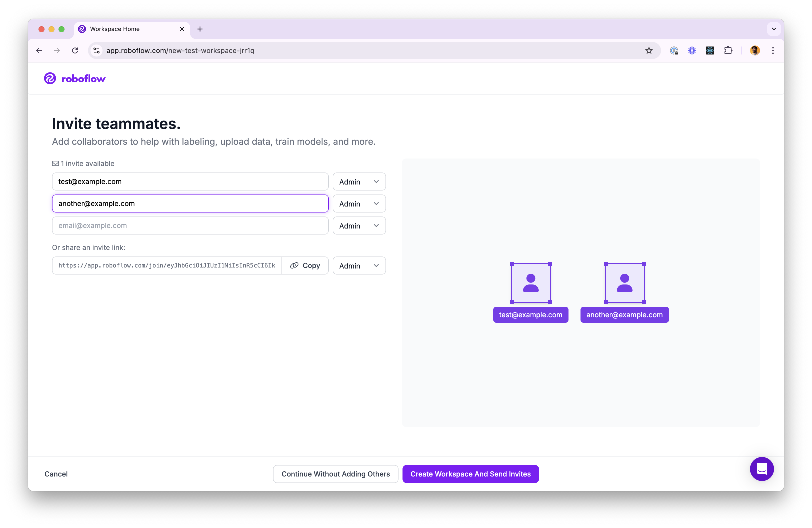This screenshot has height=528, width=812.
Task: Click the Cancel link
Action: [56, 474]
